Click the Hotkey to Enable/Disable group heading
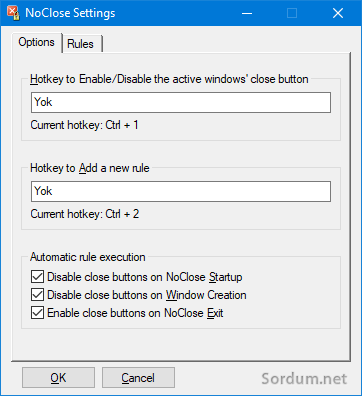The height and width of the screenshot is (396, 362). [x=169, y=79]
